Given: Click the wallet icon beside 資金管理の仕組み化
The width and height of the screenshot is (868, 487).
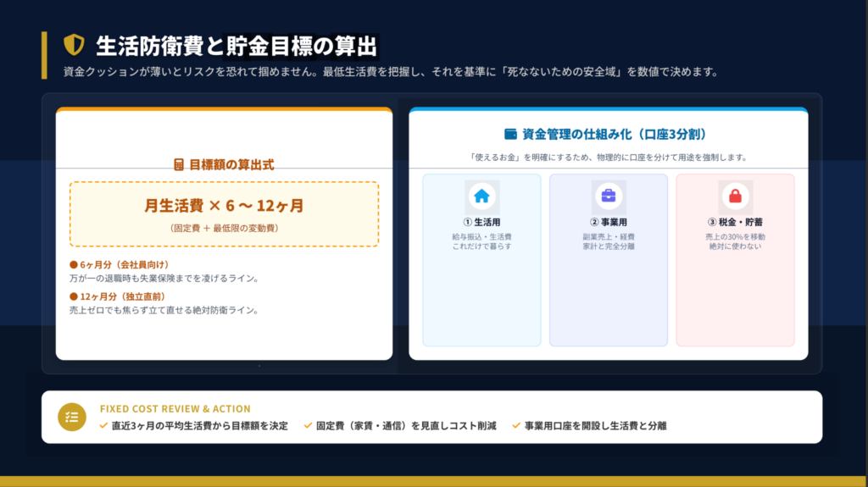Looking at the screenshot, I should pyautogui.click(x=510, y=134).
